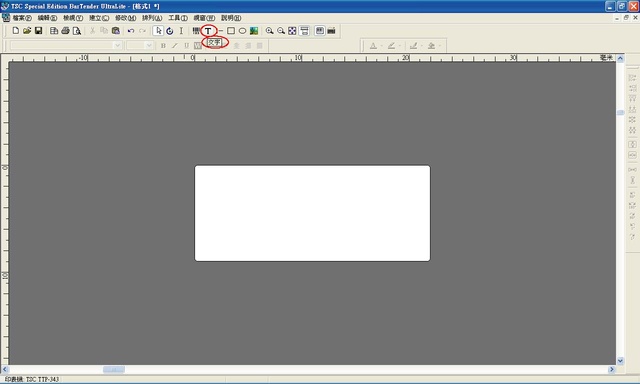Click the paste clipboard icon

pyautogui.click(x=116, y=31)
